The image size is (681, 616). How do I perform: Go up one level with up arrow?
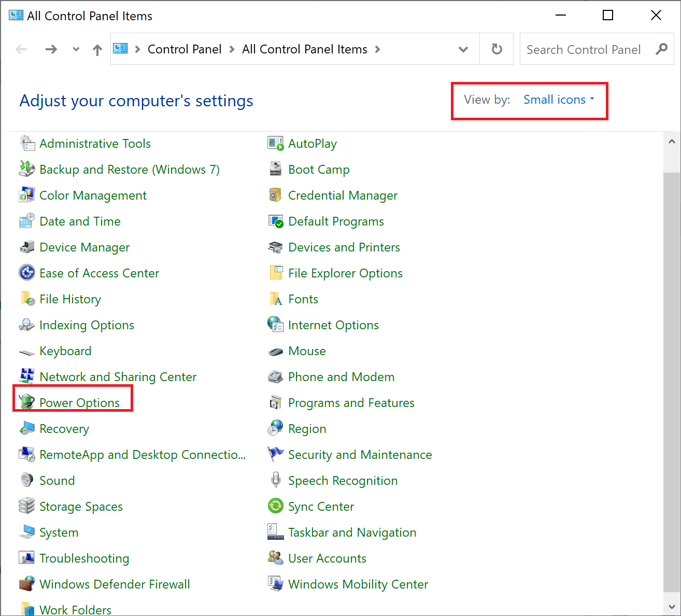point(97,50)
